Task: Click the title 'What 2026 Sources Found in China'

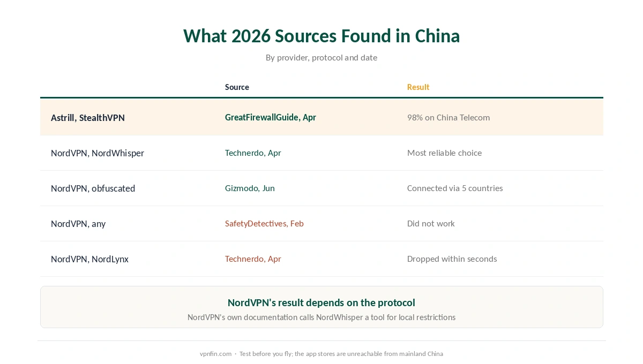Action: (322, 36)
